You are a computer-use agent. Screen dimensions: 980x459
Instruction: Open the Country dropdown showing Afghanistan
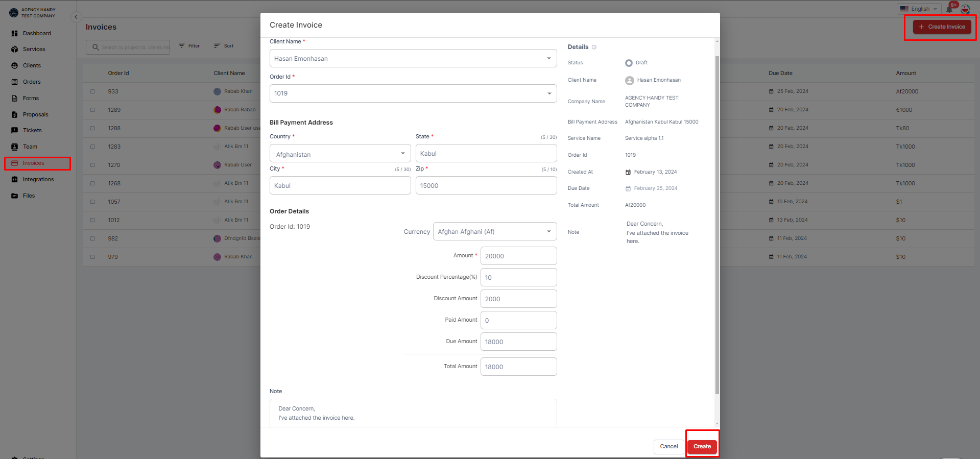pyautogui.click(x=402, y=153)
